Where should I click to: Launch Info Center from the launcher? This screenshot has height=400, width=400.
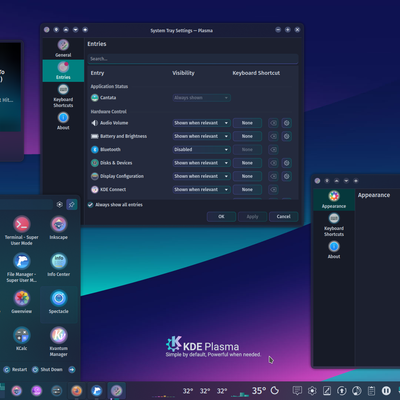59,265
